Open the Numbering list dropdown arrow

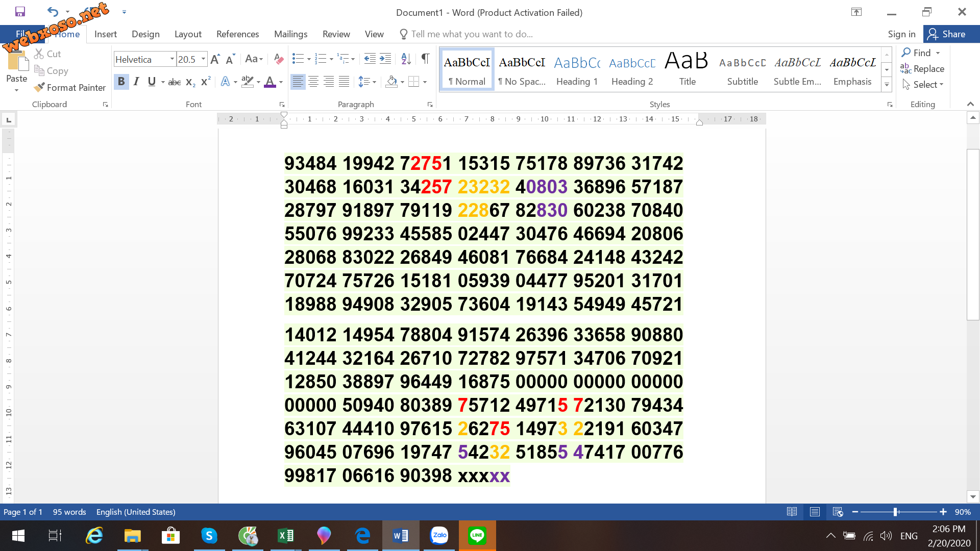point(331,59)
